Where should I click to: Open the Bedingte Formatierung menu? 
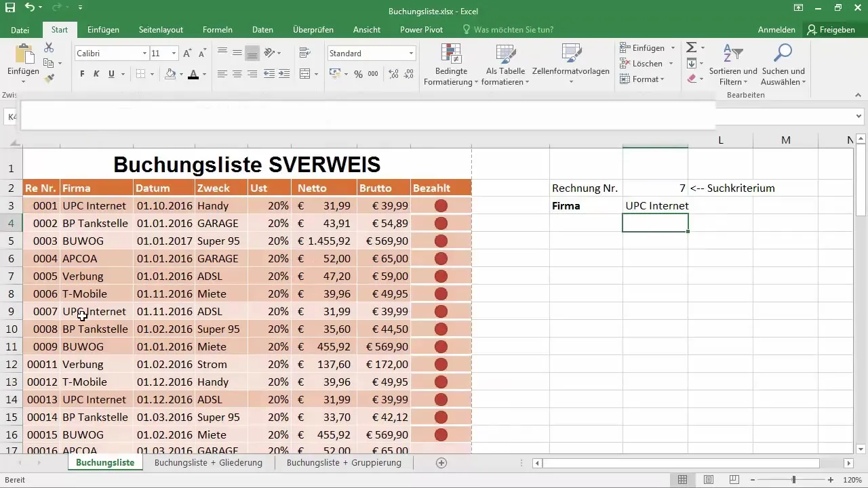pyautogui.click(x=451, y=64)
